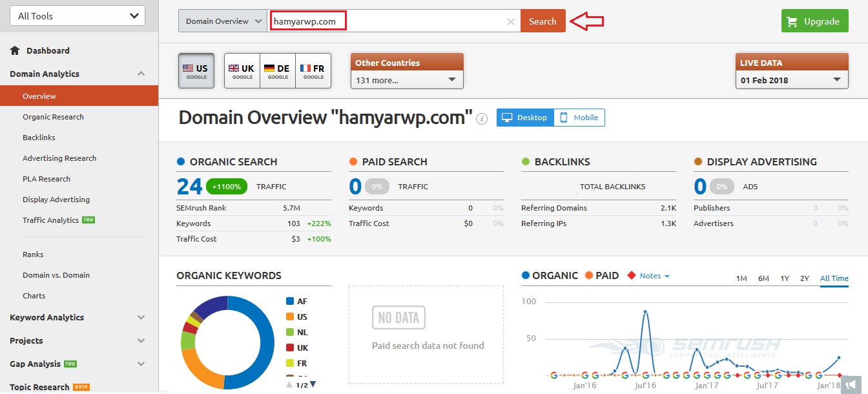Open Domain Overview report type dropdown
The image size is (868, 394).
223,21
